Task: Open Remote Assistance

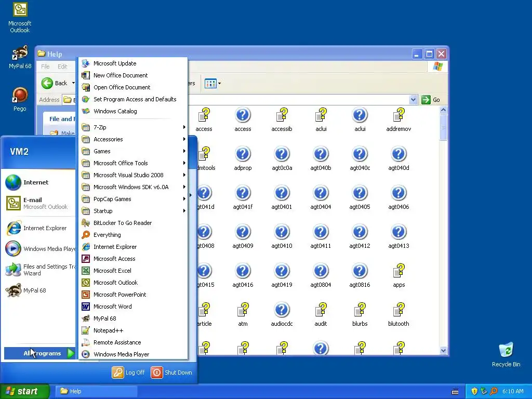Action: (x=133, y=342)
